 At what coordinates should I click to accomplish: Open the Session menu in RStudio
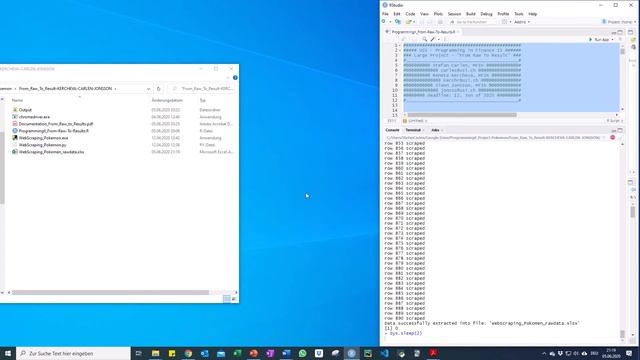point(454,14)
